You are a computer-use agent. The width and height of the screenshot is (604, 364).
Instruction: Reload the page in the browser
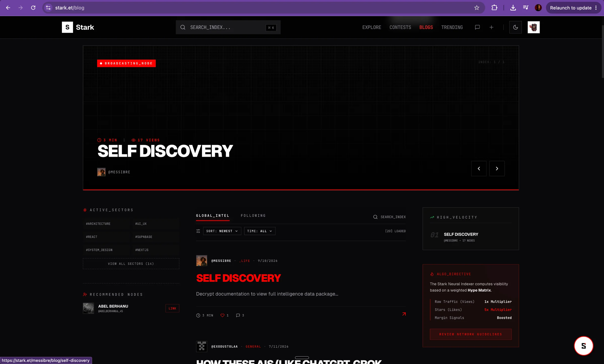pos(33,8)
